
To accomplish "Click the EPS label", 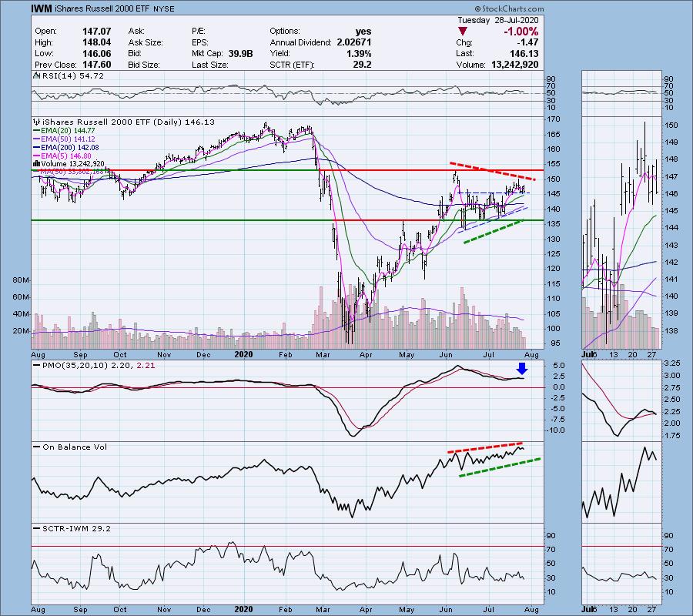I will pyautogui.click(x=200, y=42).
